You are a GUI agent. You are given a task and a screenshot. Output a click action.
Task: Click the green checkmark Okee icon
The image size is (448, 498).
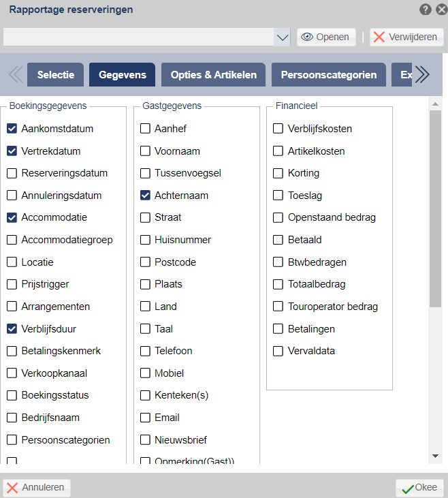[x=408, y=489]
